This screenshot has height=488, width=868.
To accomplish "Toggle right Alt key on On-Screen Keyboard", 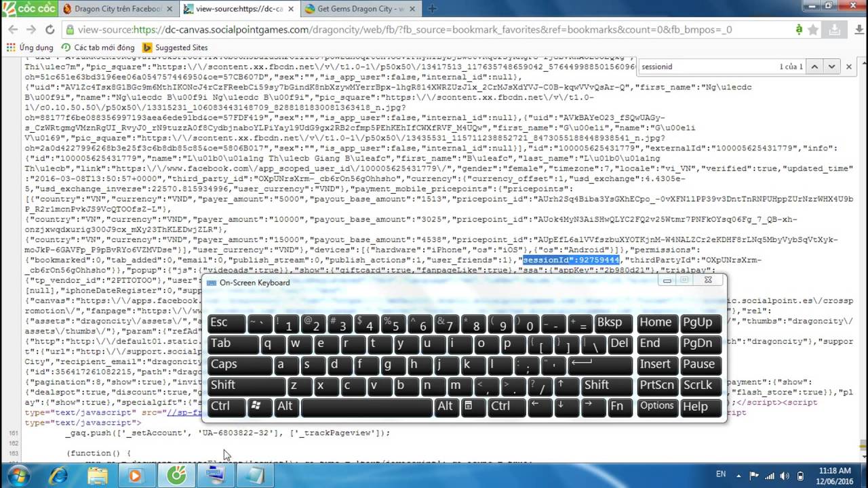I will [x=446, y=407].
